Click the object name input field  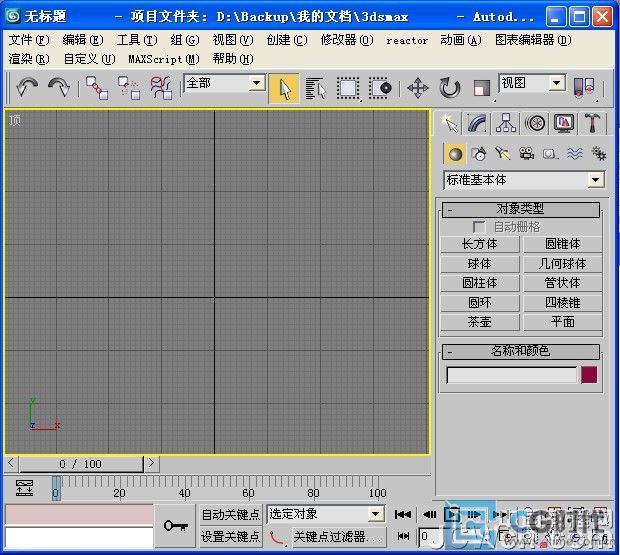click(x=511, y=375)
